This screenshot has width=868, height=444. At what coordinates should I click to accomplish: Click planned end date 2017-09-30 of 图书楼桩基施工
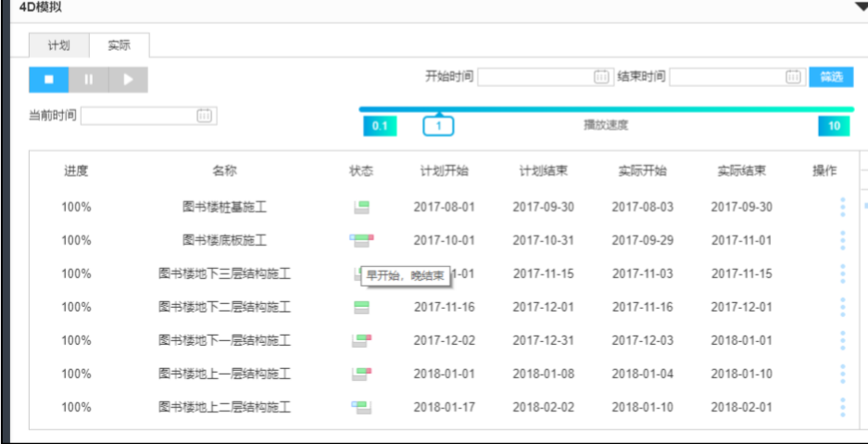(x=543, y=207)
